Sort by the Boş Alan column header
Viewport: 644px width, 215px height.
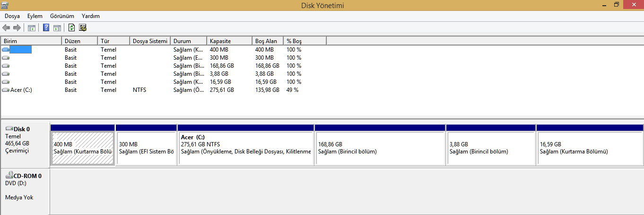pos(268,41)
